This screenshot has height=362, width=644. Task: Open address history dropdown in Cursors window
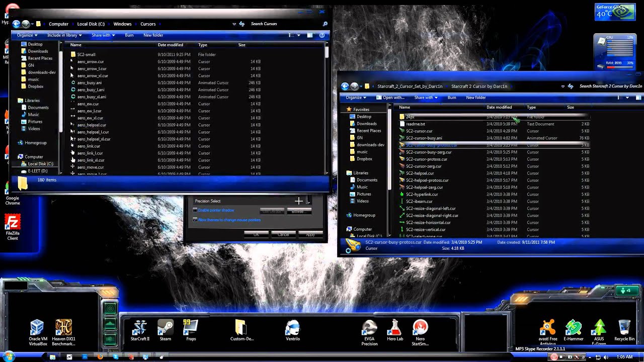point(234,24)
